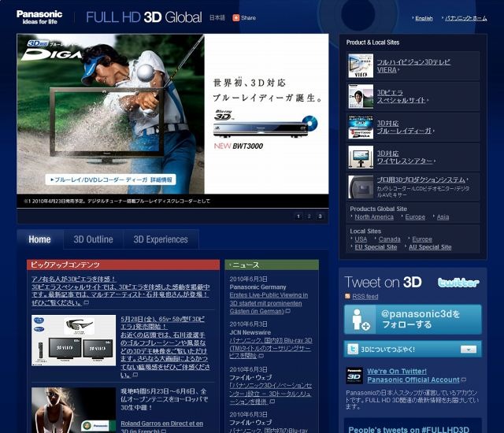This screenshot has height=433, width=504.
Task: Open the North America products link
Action: [374, 216]
